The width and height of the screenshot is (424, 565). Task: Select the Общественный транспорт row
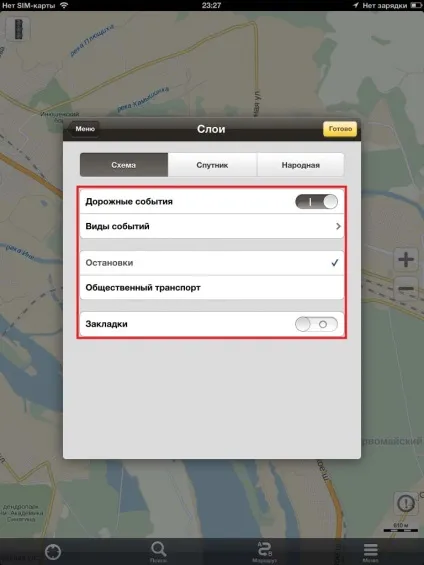(x=212, y=288)
